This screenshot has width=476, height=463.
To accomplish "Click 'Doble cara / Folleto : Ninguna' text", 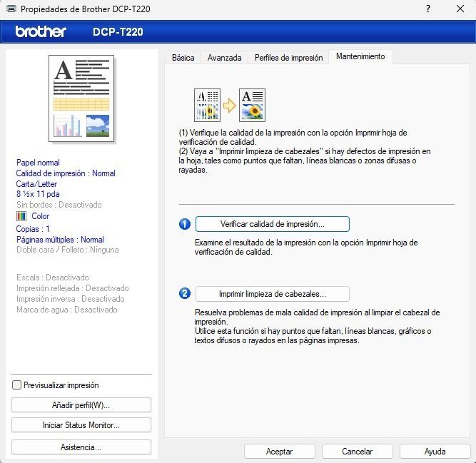I will [67, 250].
